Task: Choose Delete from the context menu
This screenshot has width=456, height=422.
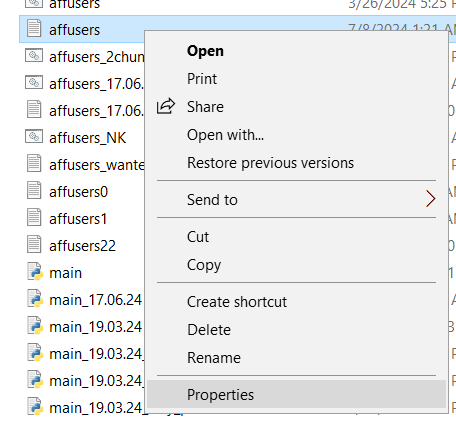Action: [209, 330]
